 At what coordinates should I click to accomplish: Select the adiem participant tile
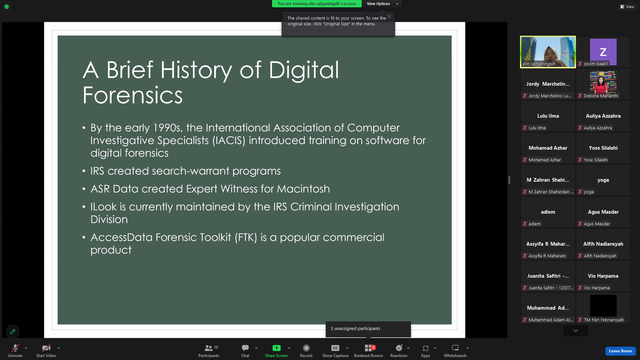pos(548,212)
